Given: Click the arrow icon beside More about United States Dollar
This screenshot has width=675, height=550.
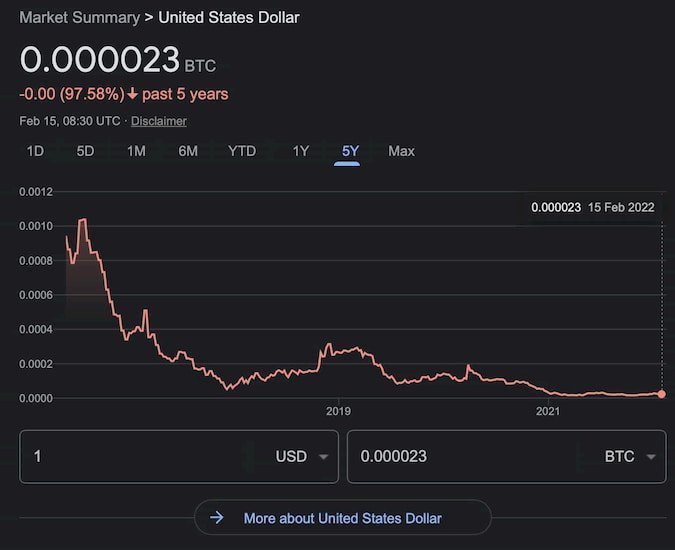Looking at the screenshot, I should click(216, 518).
